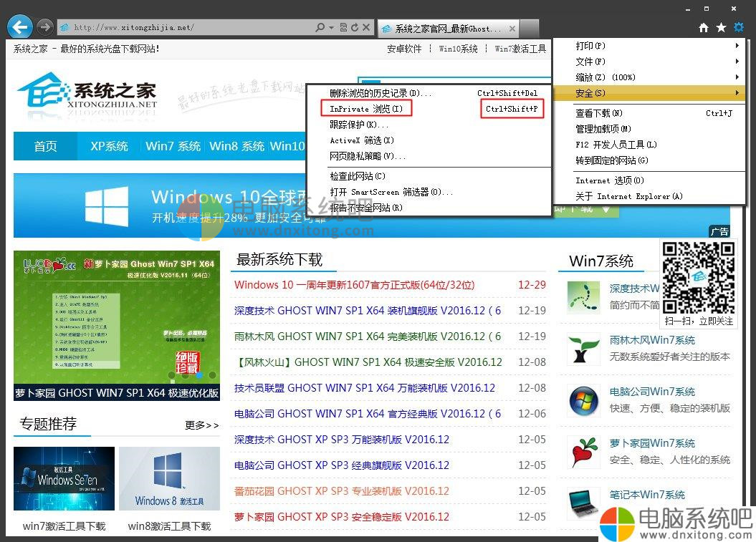Click the address bar search magnifier icon
Viewport: 756px width, 542px height.
pos(320,27)
